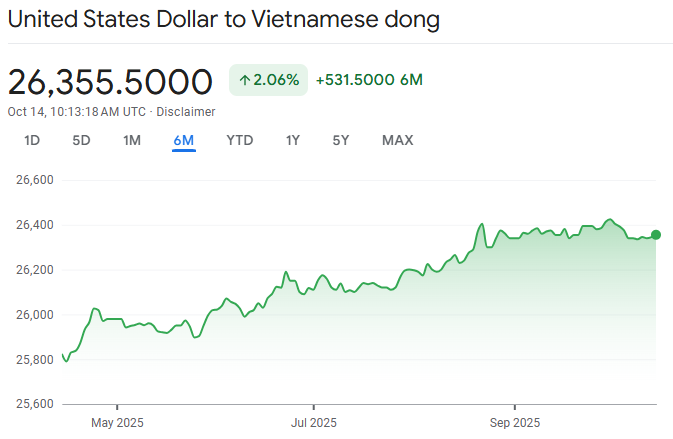Click the 26,355.5000 exchange rate value
673x439 pixels.
click(x=110, y=82)
